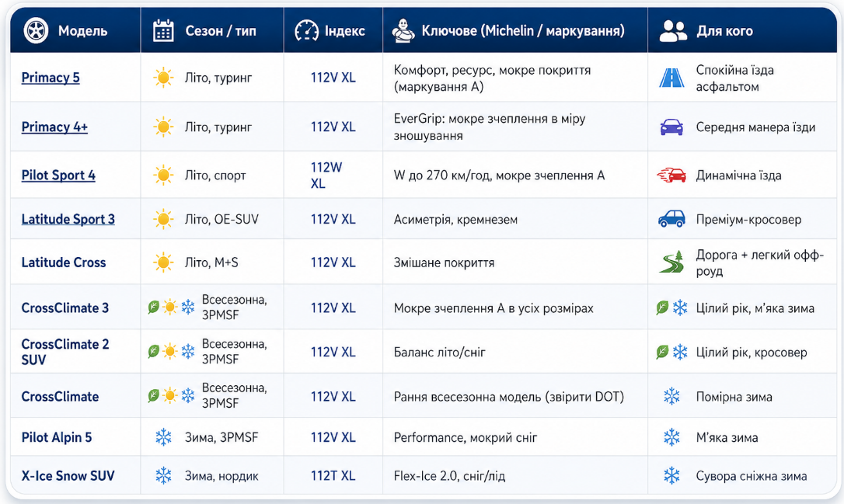
Task: Select the Модель column header
Action: (x=75, y=30)
